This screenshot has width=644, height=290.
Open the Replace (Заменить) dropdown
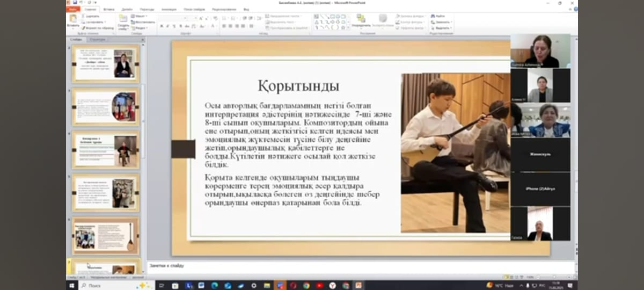click(x=443, y=22)
